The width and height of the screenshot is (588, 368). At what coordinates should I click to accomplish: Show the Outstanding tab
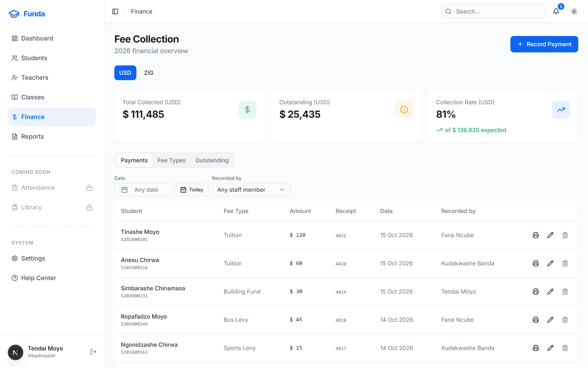(212, 160)
